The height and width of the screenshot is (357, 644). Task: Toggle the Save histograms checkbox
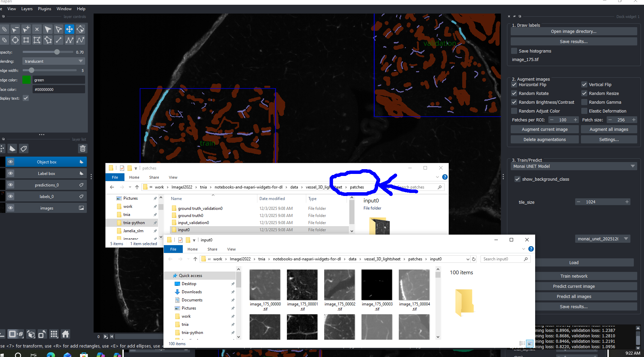(x=514, y=51)
